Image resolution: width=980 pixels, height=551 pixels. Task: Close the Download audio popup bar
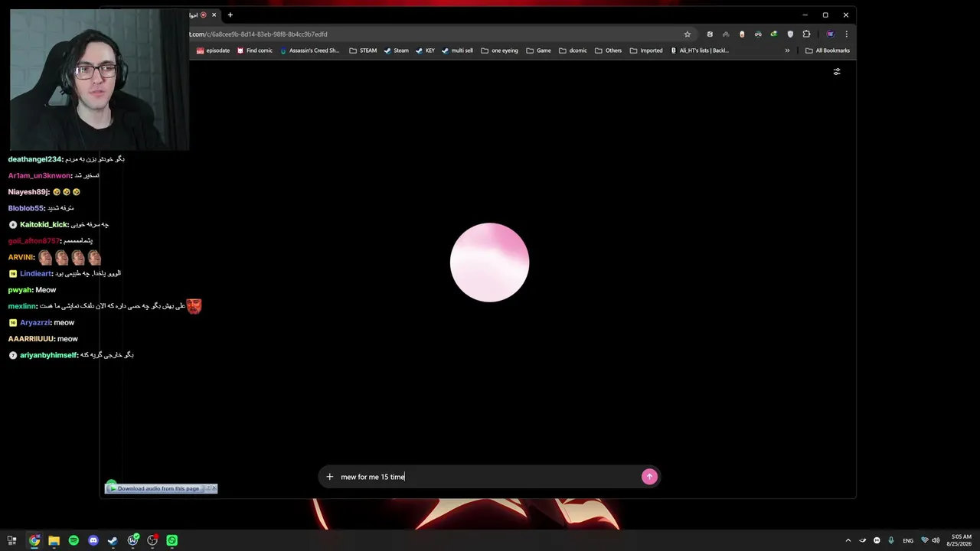[x=214, y=488]
